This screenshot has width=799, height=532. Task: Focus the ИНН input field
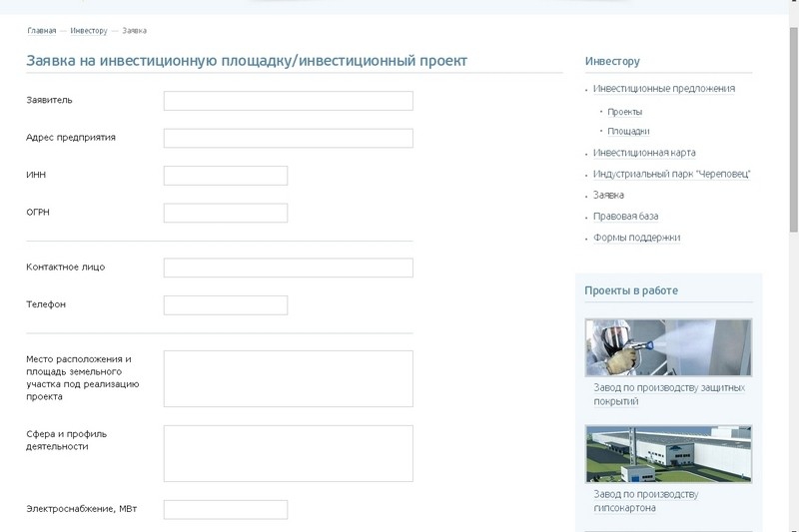(225, 176)
